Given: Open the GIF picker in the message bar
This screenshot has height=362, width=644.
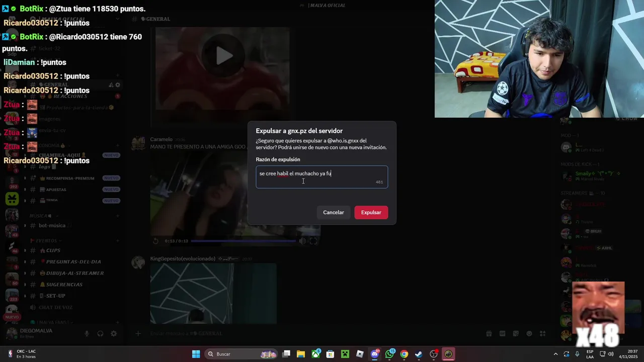Looking at the screenshot, I should [x=502, y=333].
